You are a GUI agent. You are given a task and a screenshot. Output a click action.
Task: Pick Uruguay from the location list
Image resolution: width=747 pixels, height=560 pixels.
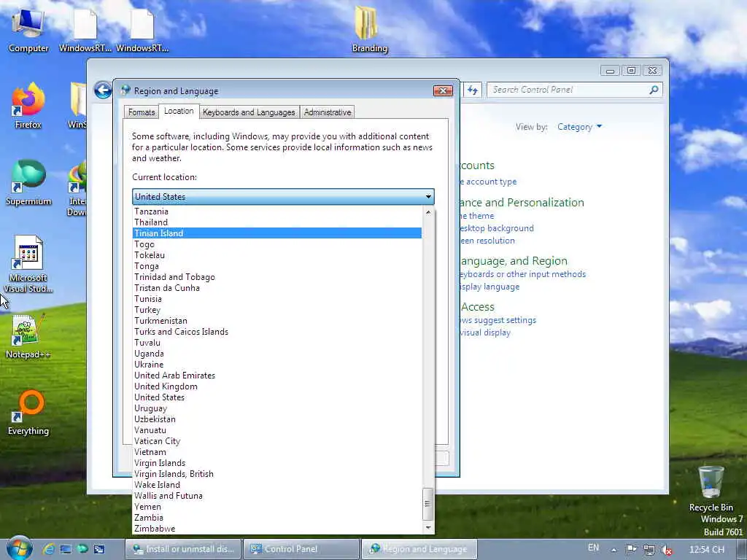[276, 408]
